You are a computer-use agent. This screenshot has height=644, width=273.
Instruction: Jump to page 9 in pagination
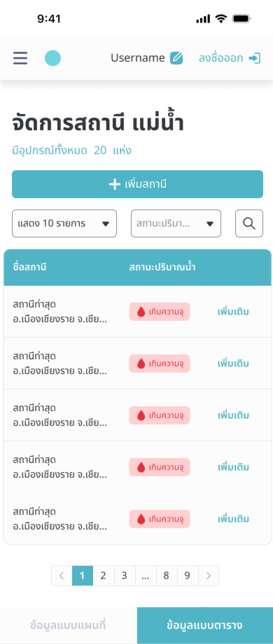pos(187,576)
